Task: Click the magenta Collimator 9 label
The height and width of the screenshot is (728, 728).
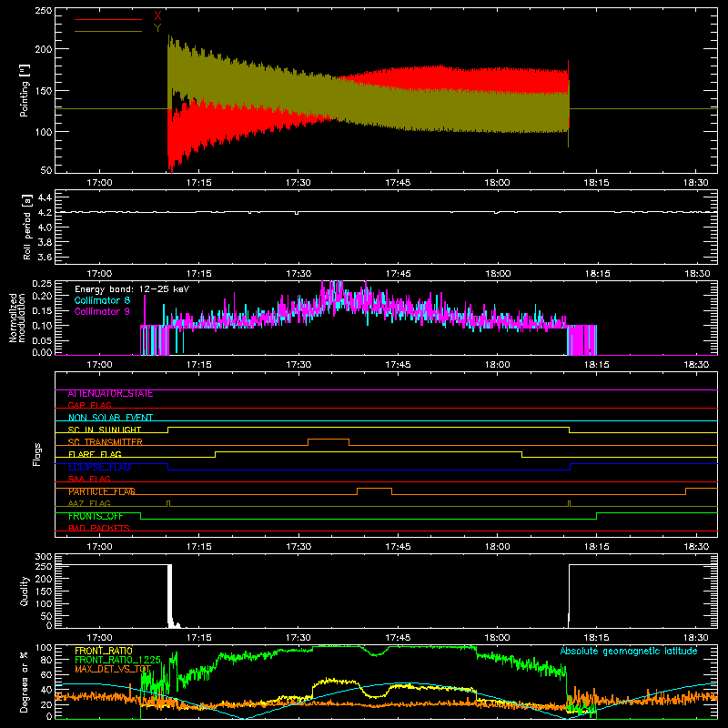Action: click(102, 311)
